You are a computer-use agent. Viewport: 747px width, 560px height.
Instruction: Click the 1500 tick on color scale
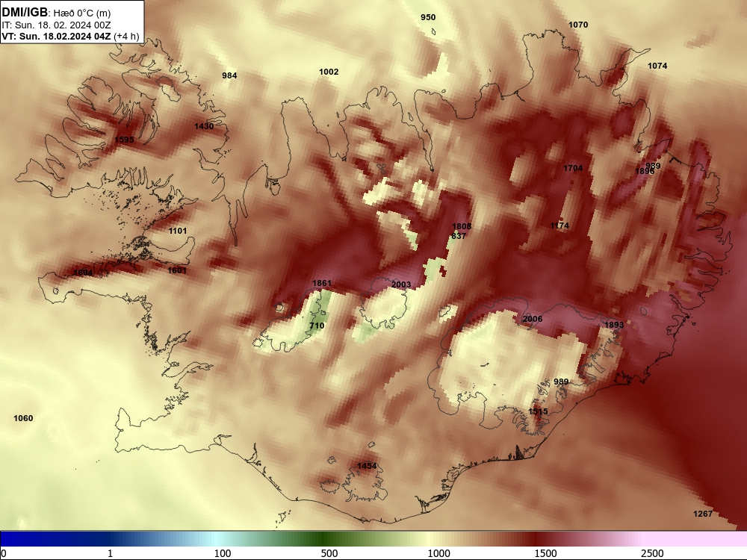(x=545, y=553)
